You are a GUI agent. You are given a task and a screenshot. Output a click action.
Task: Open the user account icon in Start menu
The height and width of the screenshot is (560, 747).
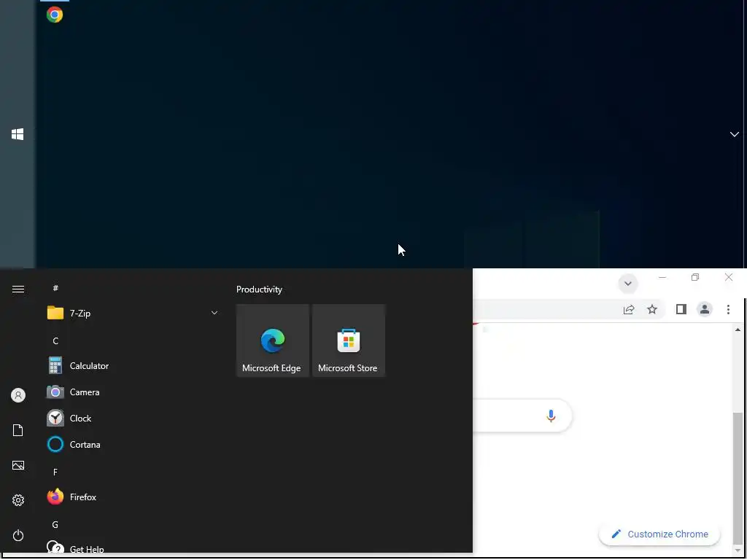(18, 395)
